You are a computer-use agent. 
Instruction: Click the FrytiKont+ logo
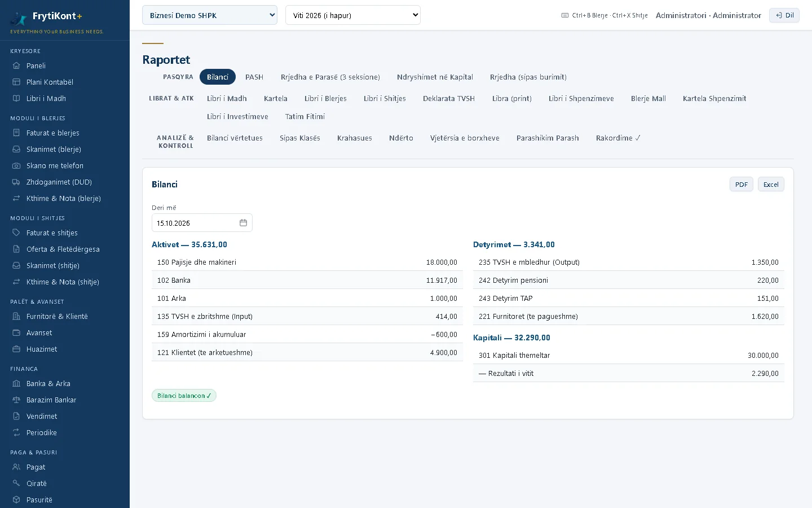47,18
